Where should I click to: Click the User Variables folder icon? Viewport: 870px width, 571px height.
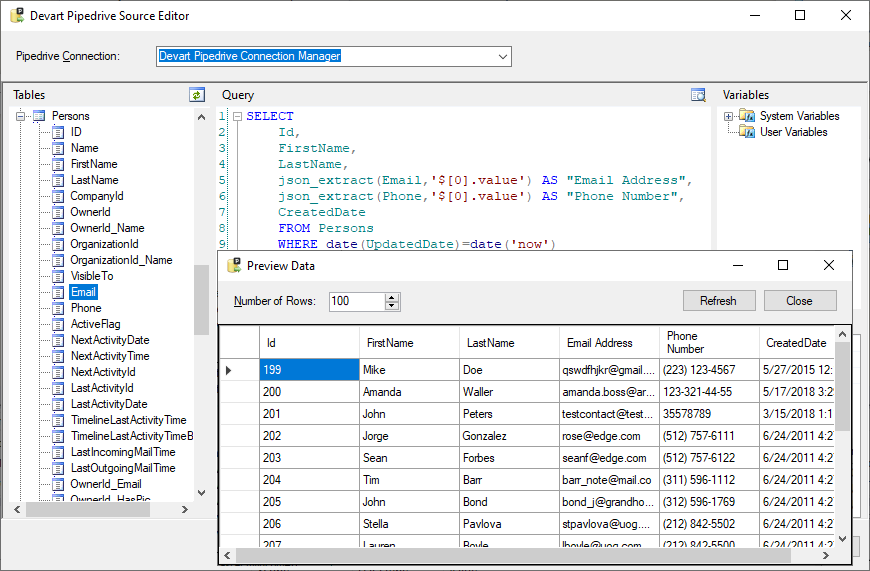click(746, 132)
